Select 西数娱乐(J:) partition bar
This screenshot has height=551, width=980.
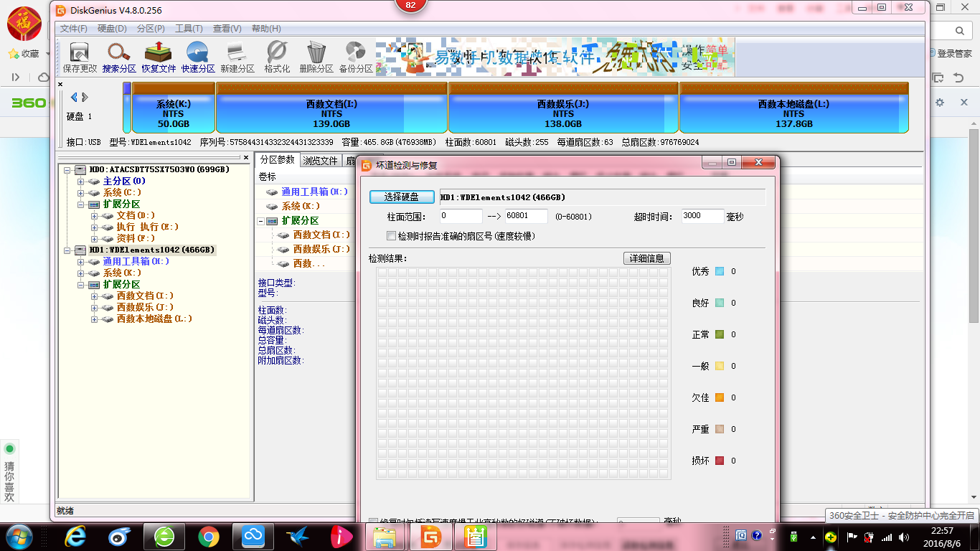(563, 108)
